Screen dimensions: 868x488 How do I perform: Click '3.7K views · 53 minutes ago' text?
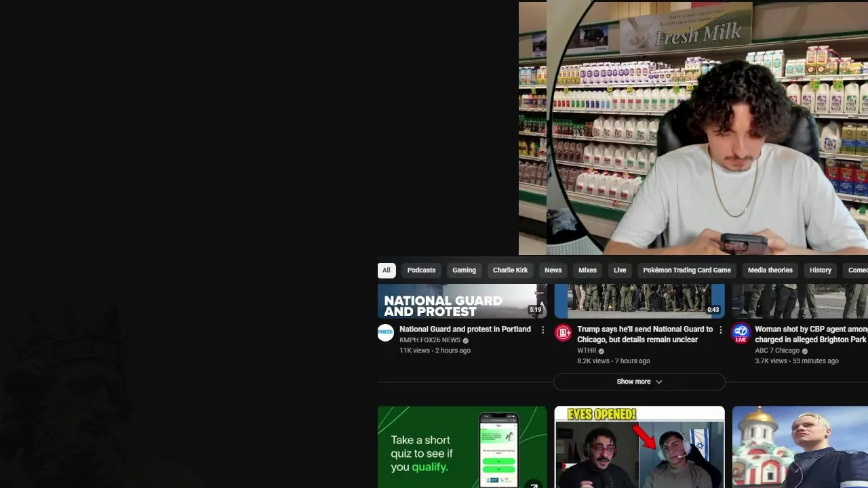coord(797,361)
